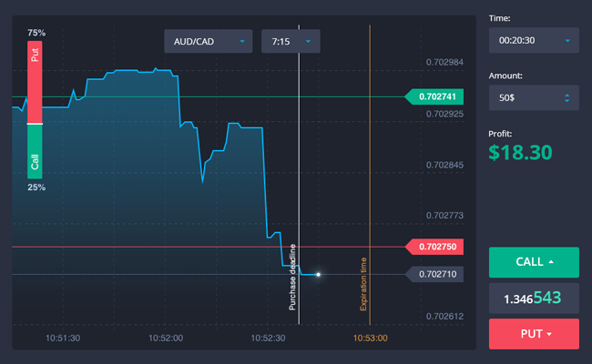Open the 7:15 expiry dropdown
Viewport: 592px width, 364px height.
pyautogui.click(x=291, y=41)
